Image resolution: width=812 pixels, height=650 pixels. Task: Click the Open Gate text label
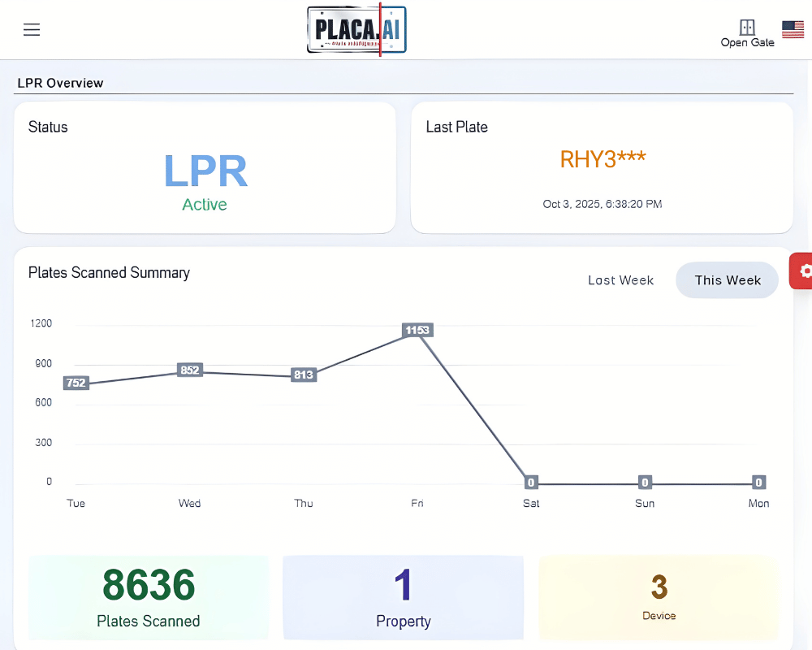click(747, 43)
